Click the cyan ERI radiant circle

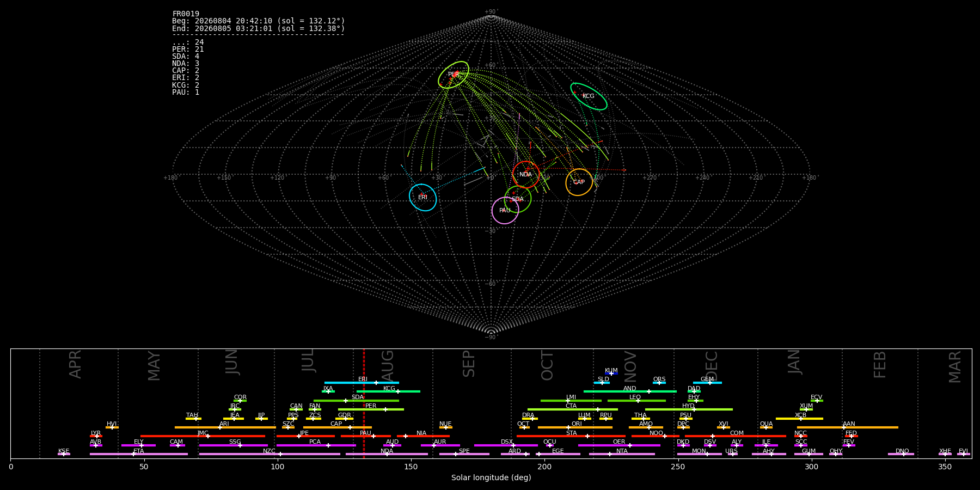click(423, 197)
